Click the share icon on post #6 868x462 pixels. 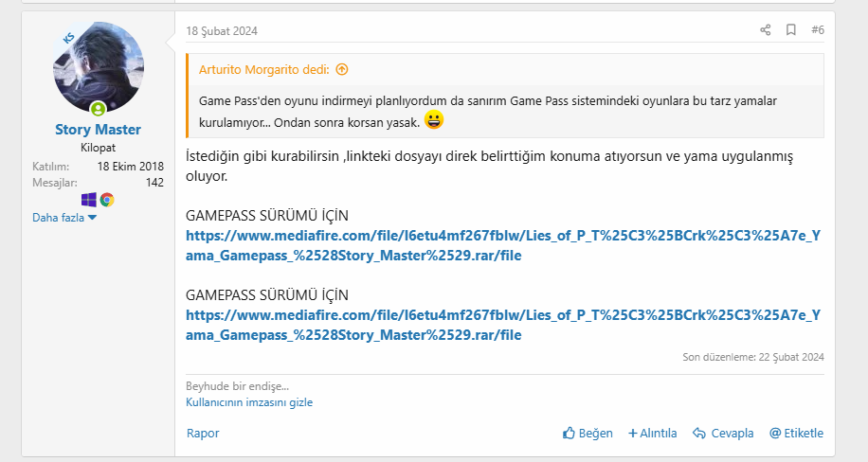(x=765, y=30)
